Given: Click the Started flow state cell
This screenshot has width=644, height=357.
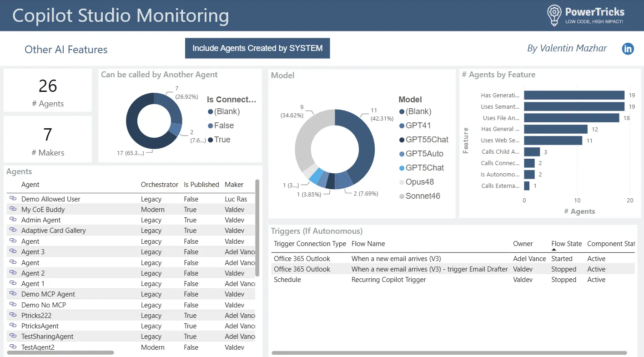Looking at the screenshot, I should (x=562, y=259).
